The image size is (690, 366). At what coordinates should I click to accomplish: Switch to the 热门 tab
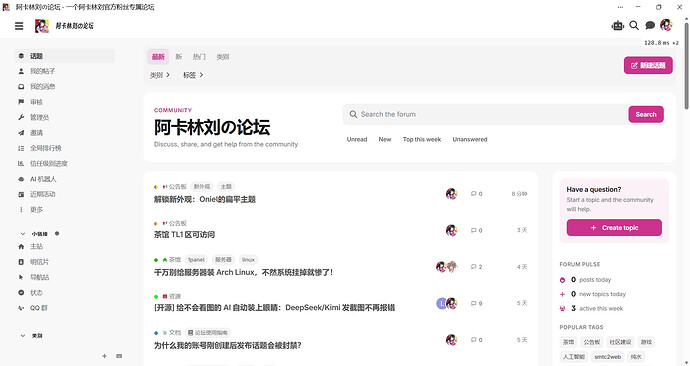point(199,57)
